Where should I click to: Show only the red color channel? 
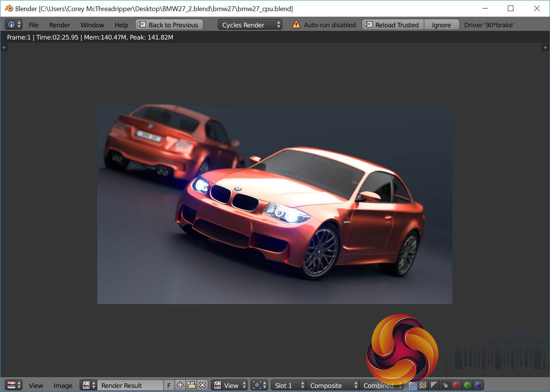coord(456,385)
